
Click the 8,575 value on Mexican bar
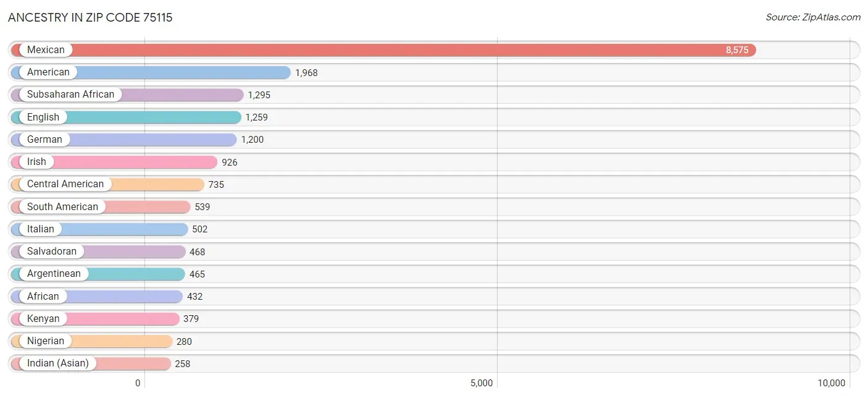pos(738,49)
